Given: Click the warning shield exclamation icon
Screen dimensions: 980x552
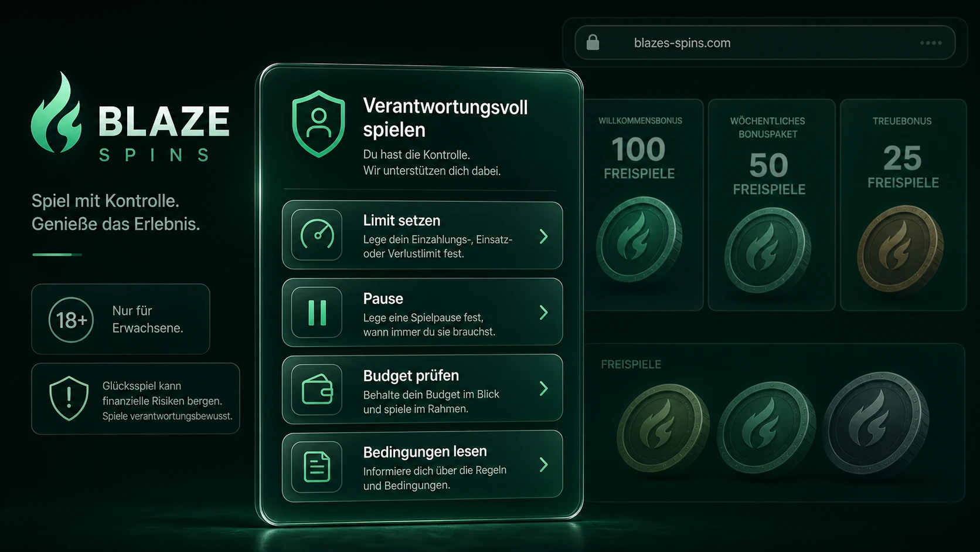Looking at the screenshot, I should tap(69, 398).
